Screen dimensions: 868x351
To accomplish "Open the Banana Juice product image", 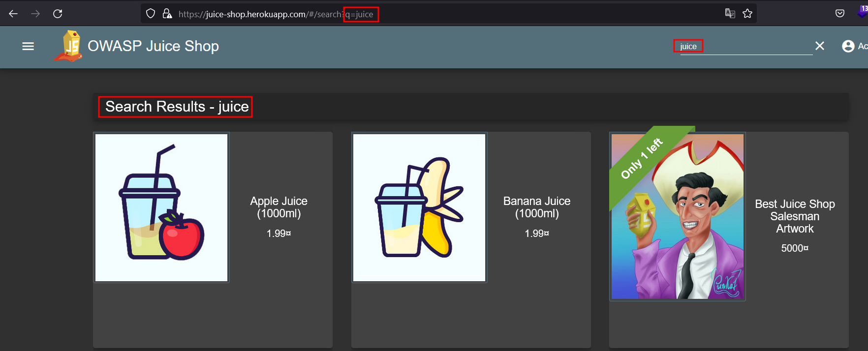I will [419, 207].
